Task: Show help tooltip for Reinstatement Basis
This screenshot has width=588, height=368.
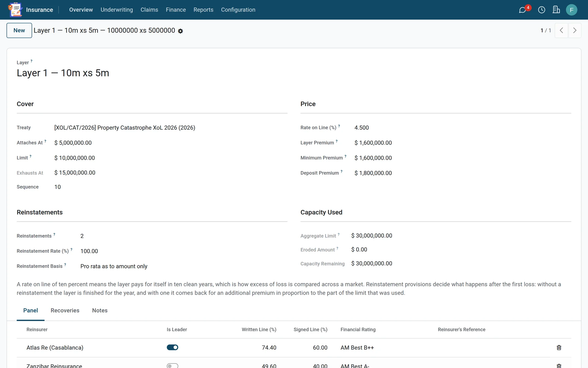Action: [x=65, y=265]
